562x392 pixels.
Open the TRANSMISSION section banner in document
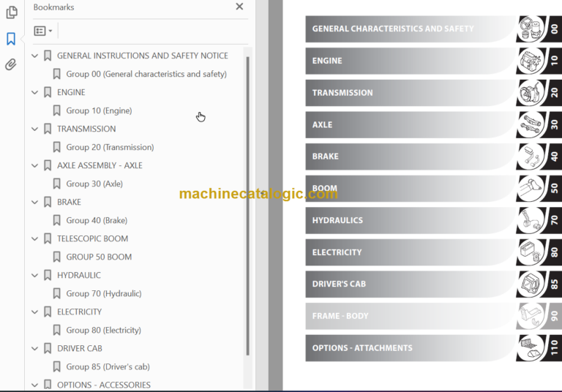pyautogui.click(x=411, y=93)
